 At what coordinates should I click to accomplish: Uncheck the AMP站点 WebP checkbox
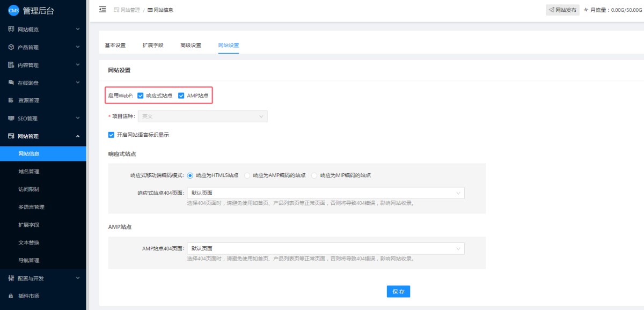click(x=181, y=95)
